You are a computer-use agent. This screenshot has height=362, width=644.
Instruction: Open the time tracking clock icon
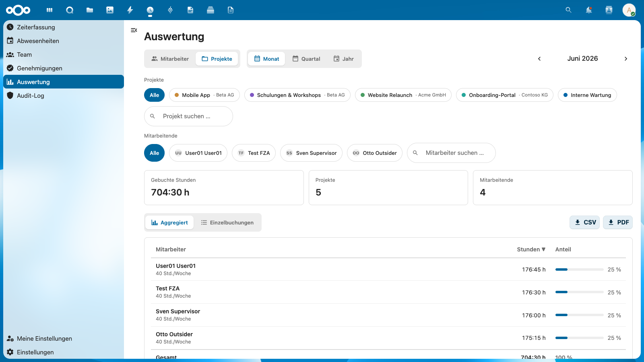click(x=150, y=10)
